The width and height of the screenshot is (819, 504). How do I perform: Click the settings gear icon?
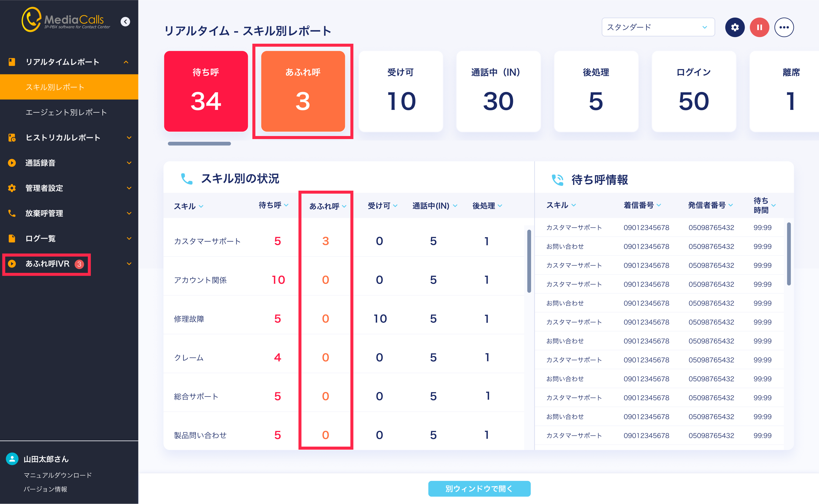click(734, 27)
